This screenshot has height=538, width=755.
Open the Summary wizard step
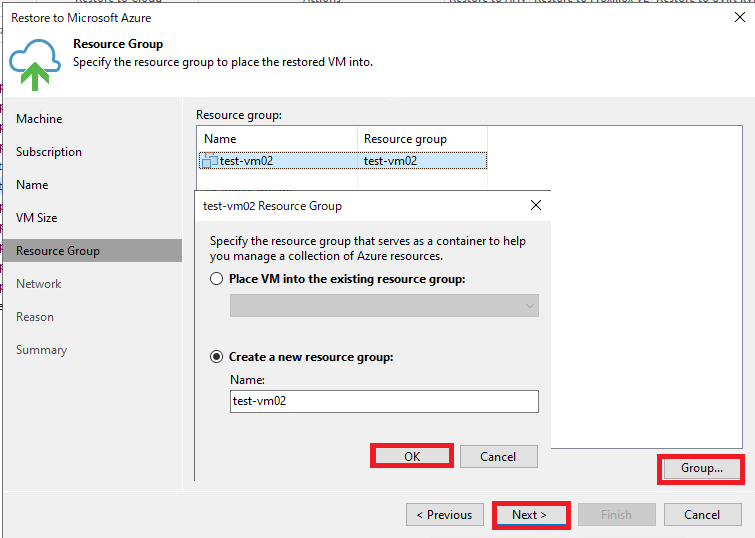pos(41,350)
